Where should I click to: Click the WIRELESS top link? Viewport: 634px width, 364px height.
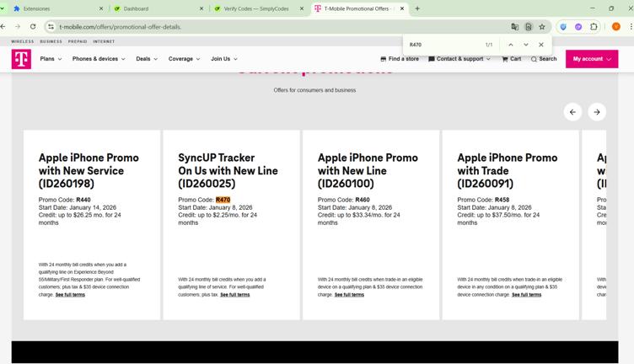click(x=23, y=41)
